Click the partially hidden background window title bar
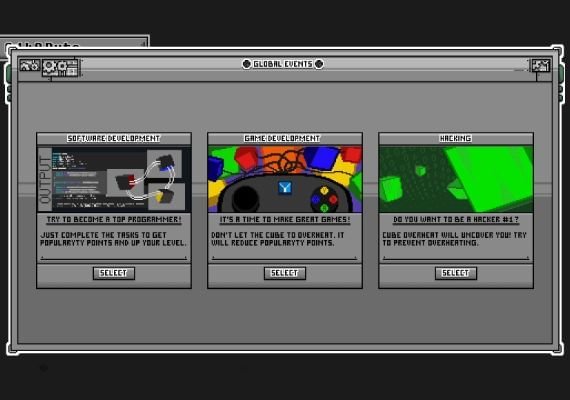Viewport: 570px width, 400px height. coord(75,41)
